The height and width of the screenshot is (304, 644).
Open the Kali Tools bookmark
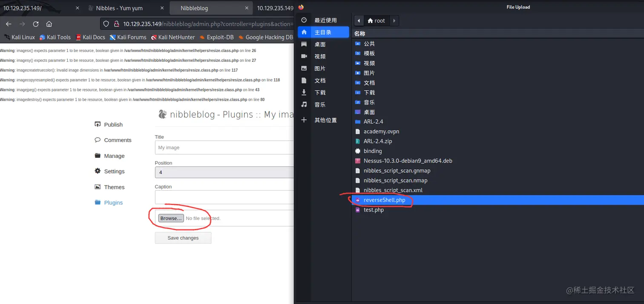[55, 37]
